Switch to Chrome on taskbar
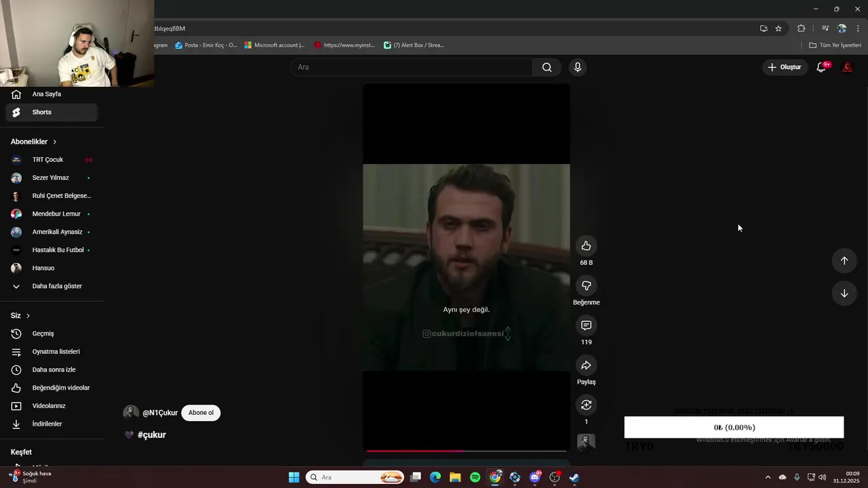Viewport: 868px width, 488px height. (x=495, y=477)
